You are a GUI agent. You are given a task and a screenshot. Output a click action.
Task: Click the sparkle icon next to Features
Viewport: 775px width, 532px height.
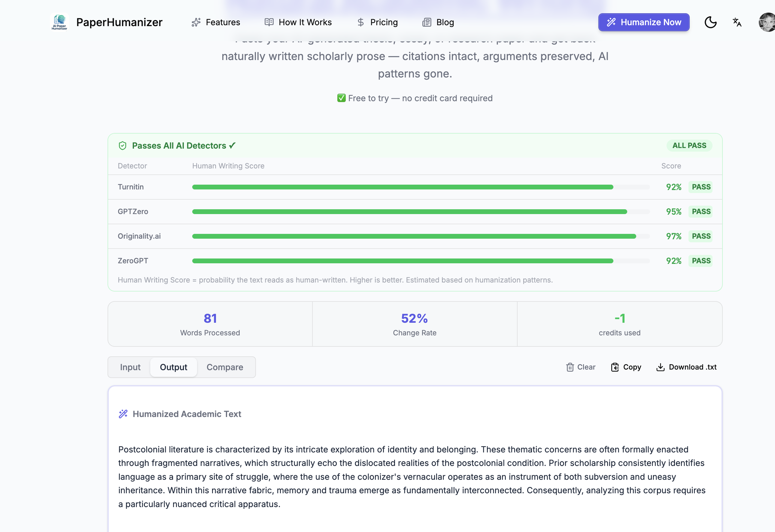(196, 22)
